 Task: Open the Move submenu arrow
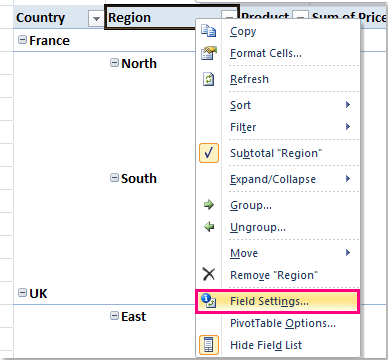click(348, 253)
